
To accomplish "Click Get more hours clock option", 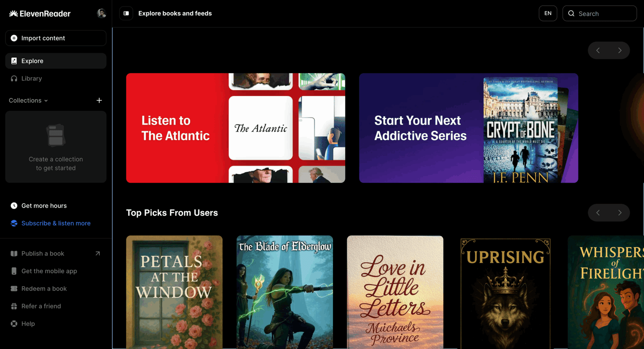I will [44, 206].
